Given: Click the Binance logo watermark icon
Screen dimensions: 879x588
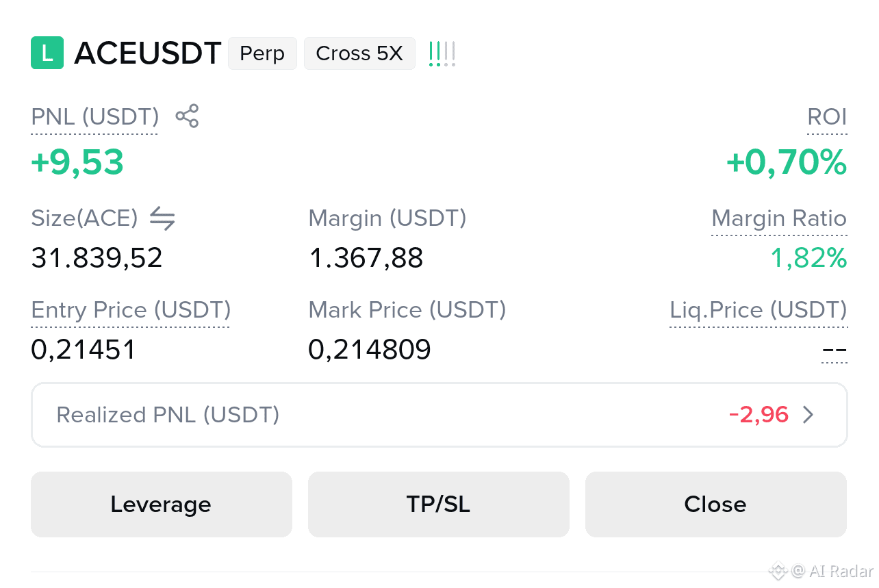Looking at the screenshot, I should [778, 570].
